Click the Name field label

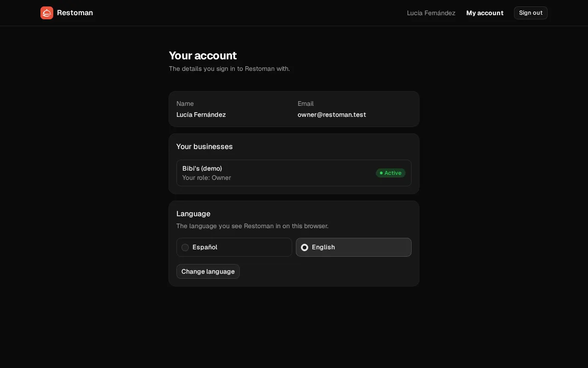(185, 103)
